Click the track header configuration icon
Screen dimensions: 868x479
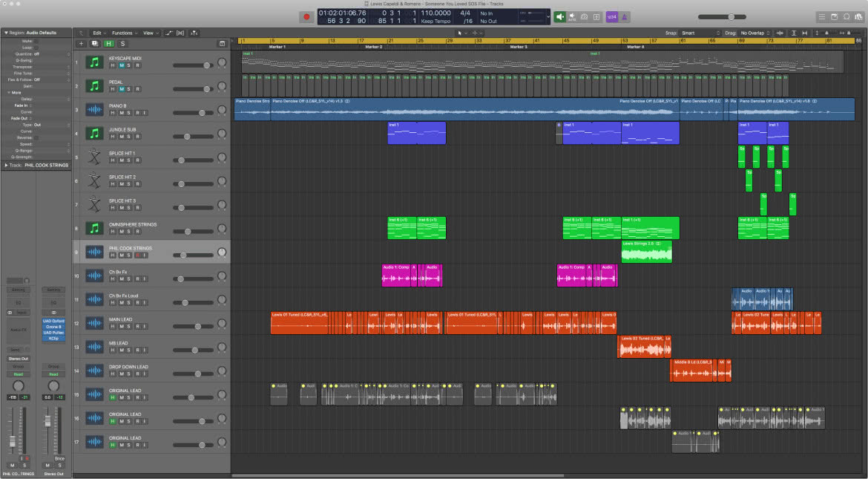(x=222, y=43)
